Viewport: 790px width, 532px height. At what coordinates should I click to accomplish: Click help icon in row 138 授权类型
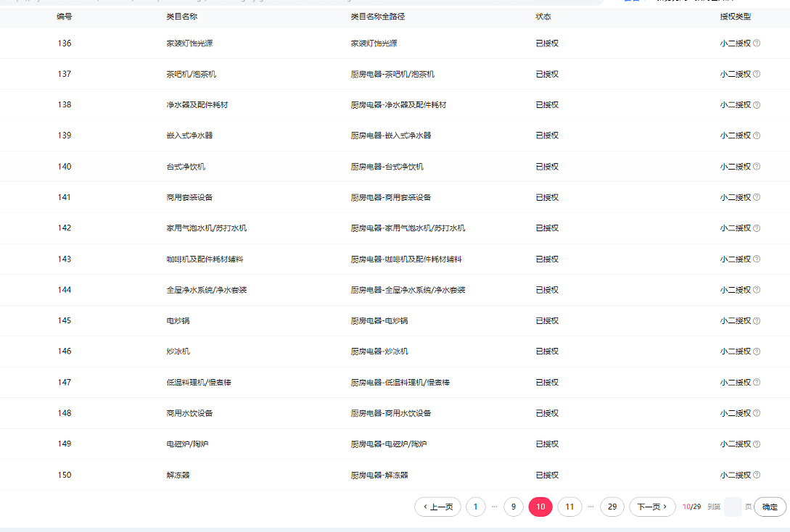757,105
